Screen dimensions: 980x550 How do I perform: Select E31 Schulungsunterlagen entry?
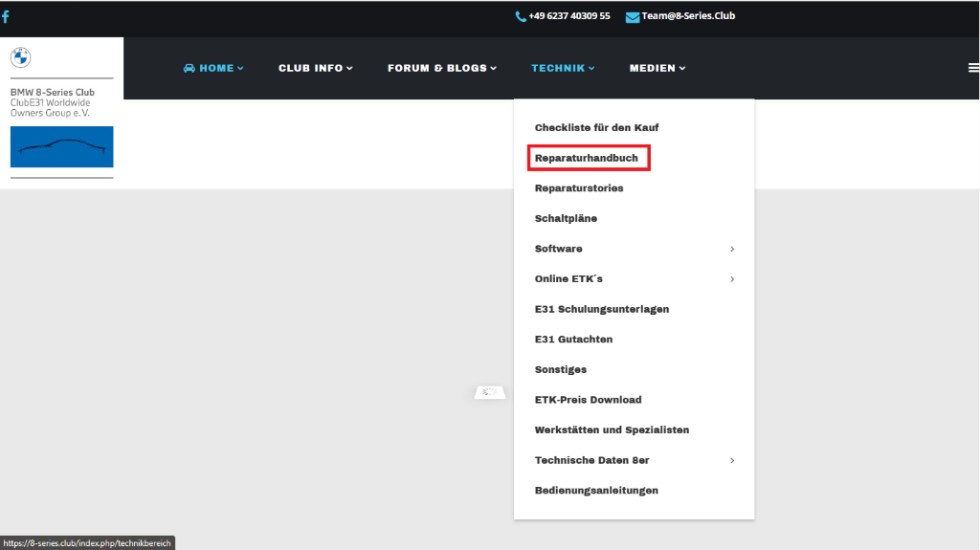[x=601, y=309]
